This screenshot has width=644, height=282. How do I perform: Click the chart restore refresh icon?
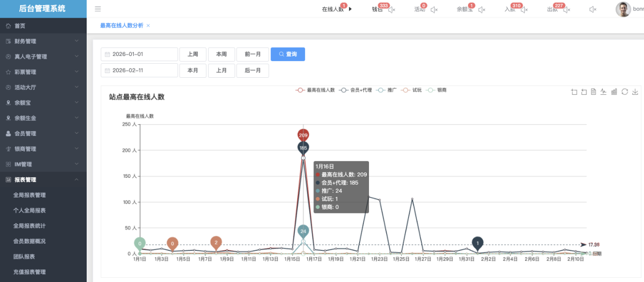click(x=625, y=92)
